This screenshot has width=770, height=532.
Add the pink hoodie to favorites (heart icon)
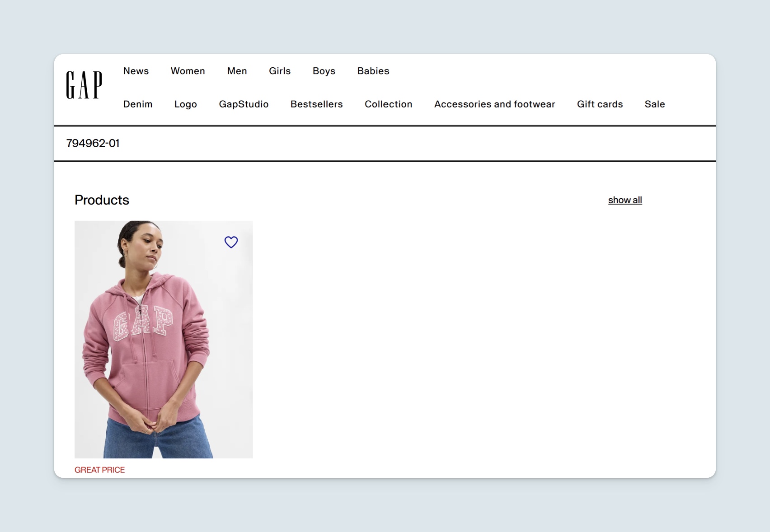pyautogui.click(x=231, y=242)
